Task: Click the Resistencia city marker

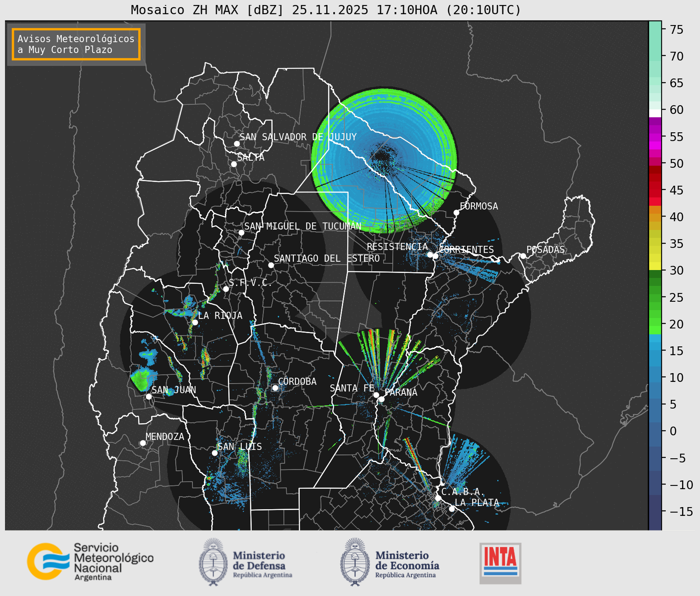Action: (430, 255)
